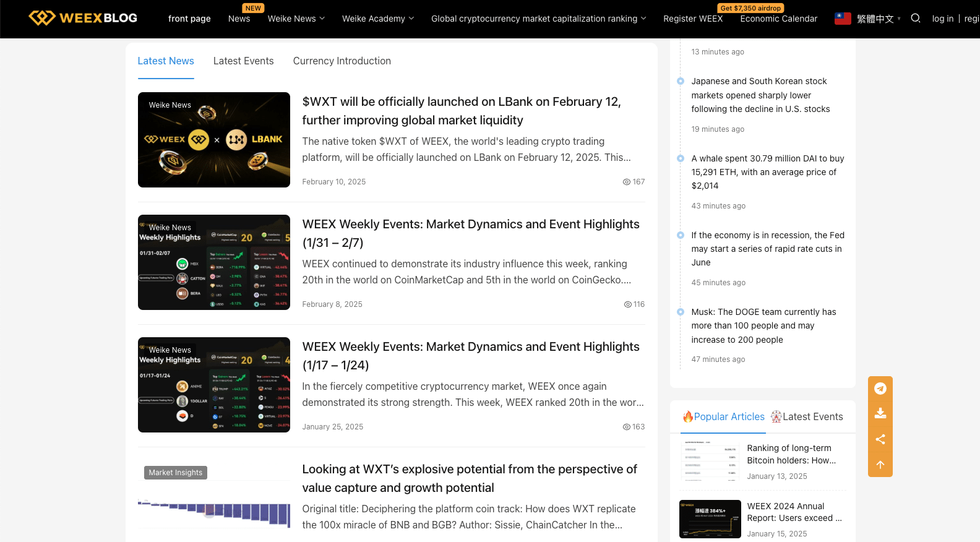Screen dimensions: 980x542
Task: Go to the front page menu item
Action: 189,19
